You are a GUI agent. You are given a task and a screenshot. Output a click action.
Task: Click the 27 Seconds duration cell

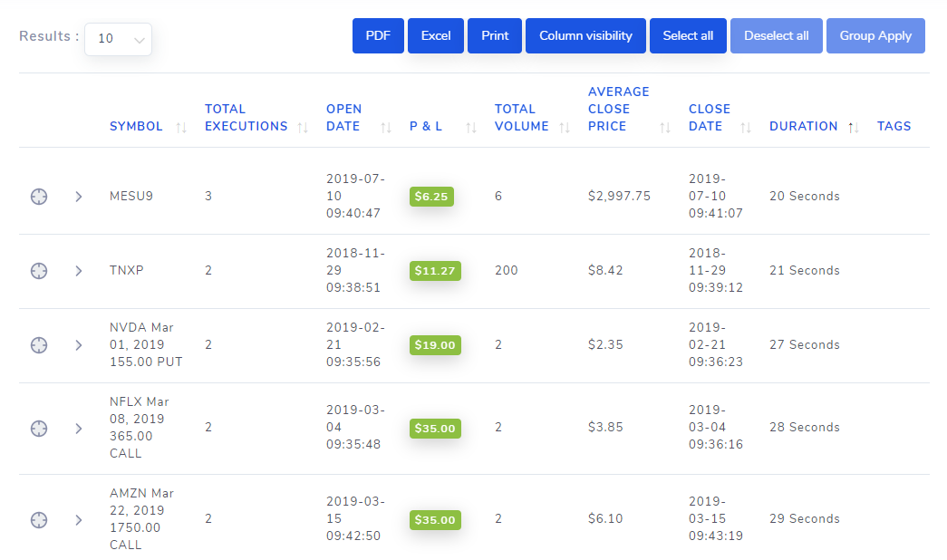(805, 345)
